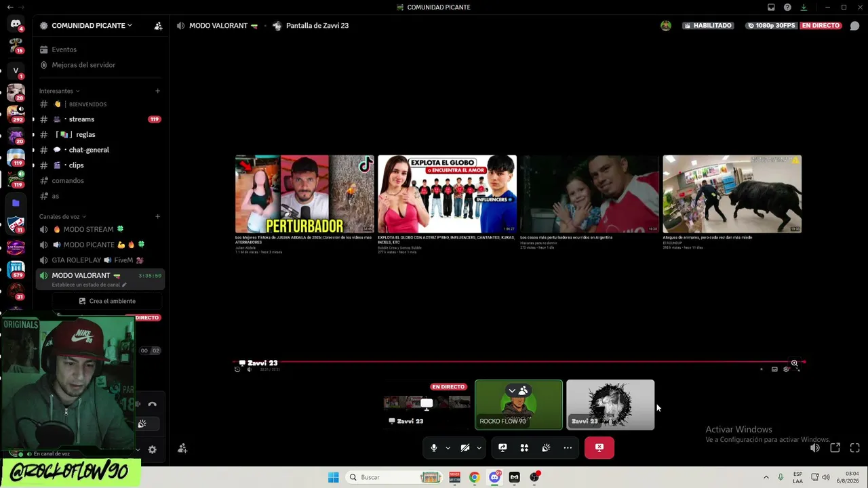The height and width of the screenshot is (488, 868).
Task: Create a channel under Canales de voz
Action: [x=158, y=217]
